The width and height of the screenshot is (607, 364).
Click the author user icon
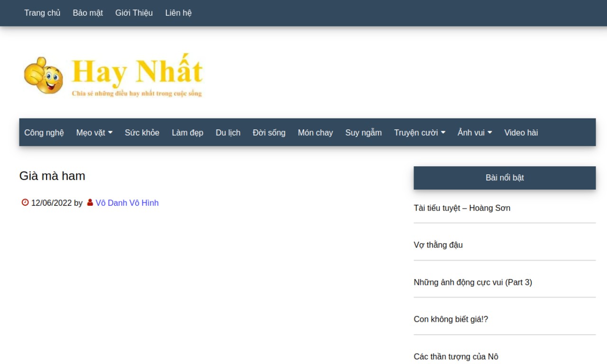click(x=90, y=202)
